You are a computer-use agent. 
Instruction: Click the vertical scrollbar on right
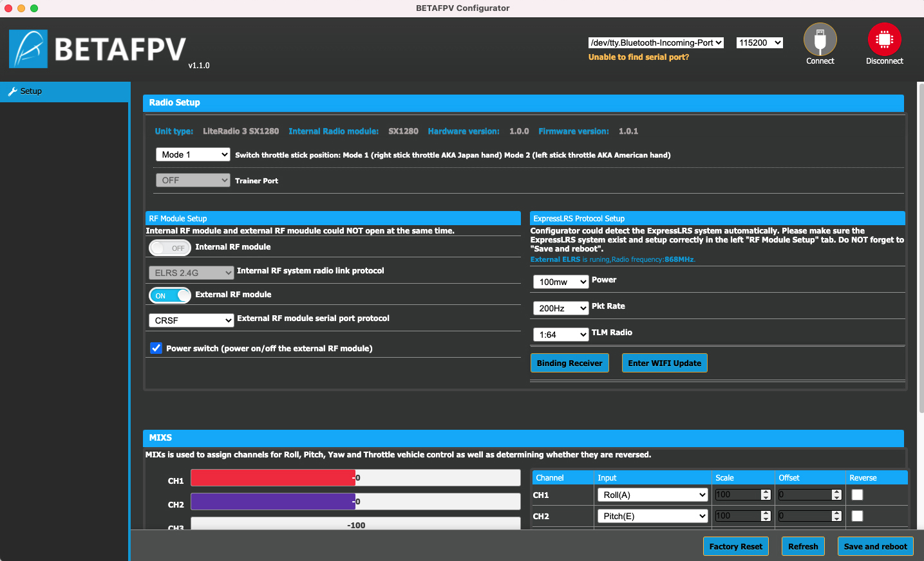point(921,248)
